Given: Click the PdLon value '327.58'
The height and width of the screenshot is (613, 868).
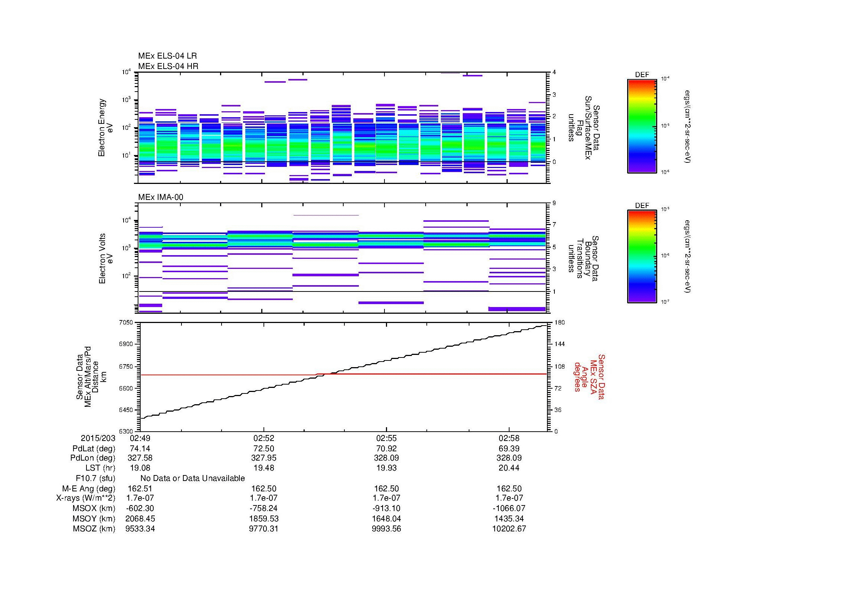Looking at the screenshot, I should click(x=140, y=458).
